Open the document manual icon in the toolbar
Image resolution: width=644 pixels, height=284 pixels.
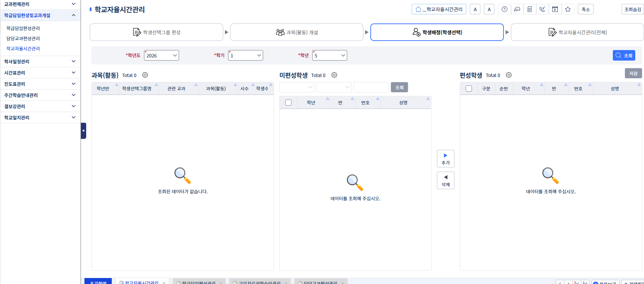point(530,9)
